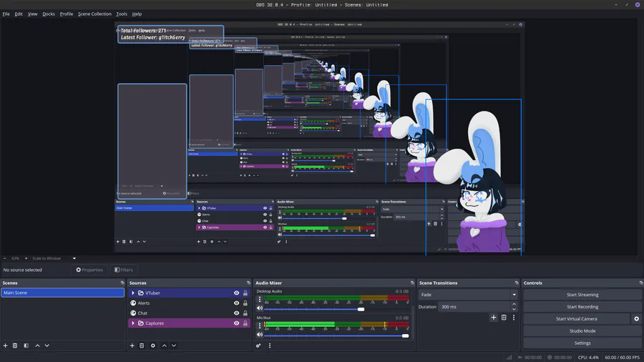This screenshot has height=362, width=644.
Task: Toggle visibility of Captures group
Action: tap(237, 323)
